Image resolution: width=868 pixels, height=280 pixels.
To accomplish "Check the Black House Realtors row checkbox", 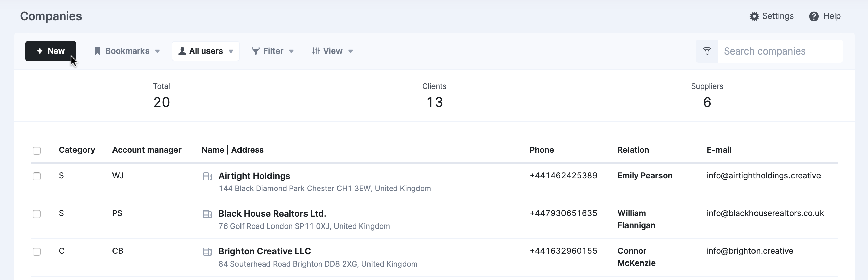I will (x=37, y=214).
